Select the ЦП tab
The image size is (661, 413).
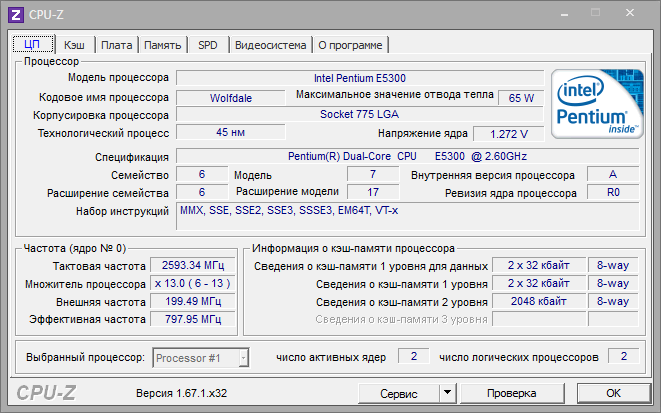coord(33,44)
